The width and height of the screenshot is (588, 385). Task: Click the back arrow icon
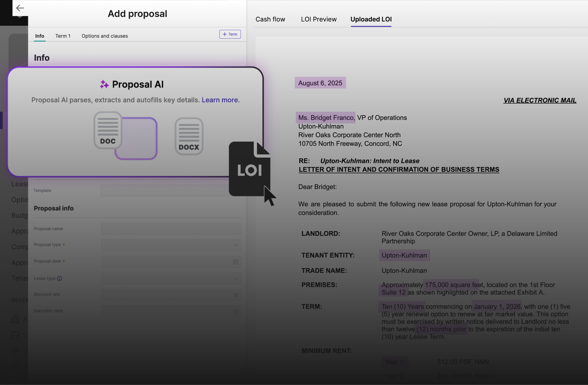20,8
